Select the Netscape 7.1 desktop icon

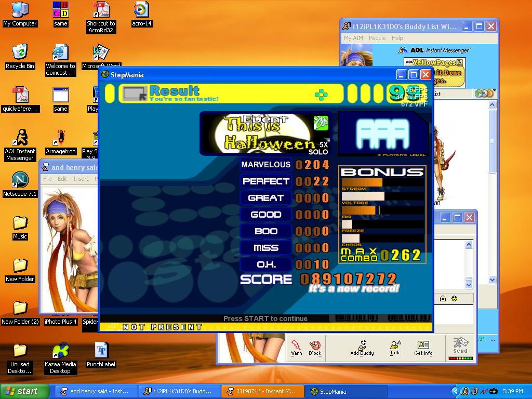point(20,184)
